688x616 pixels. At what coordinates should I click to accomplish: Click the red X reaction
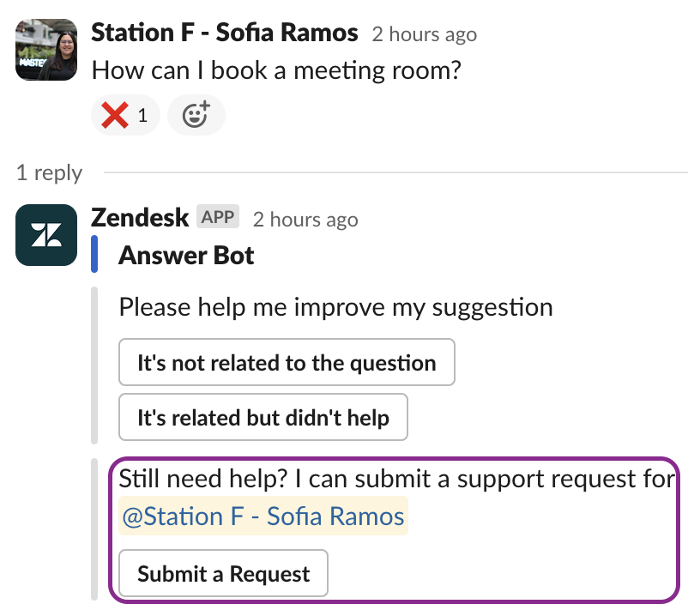(x=125, y=115)
